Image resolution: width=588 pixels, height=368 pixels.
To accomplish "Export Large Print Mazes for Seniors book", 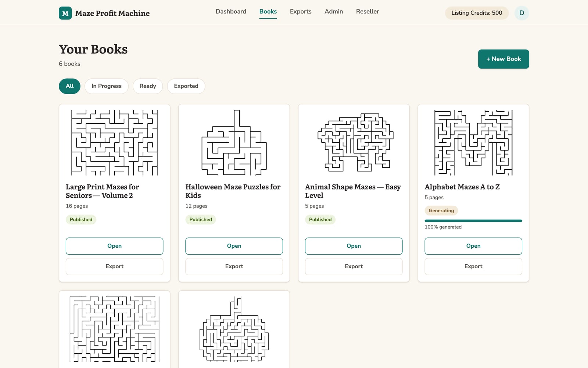I will pos(114,266).
